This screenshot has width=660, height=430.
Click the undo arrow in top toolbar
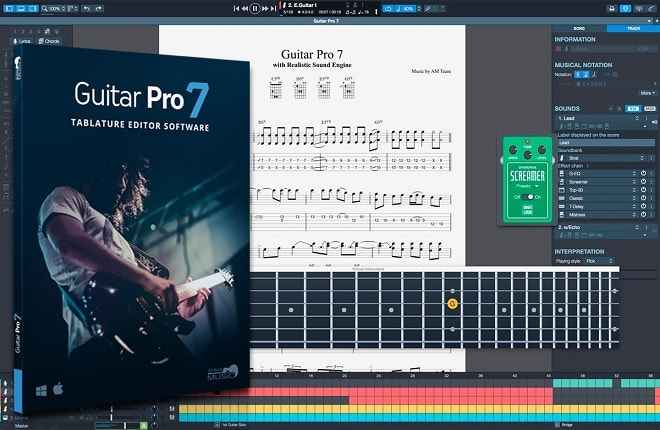[x=85, y=8]
